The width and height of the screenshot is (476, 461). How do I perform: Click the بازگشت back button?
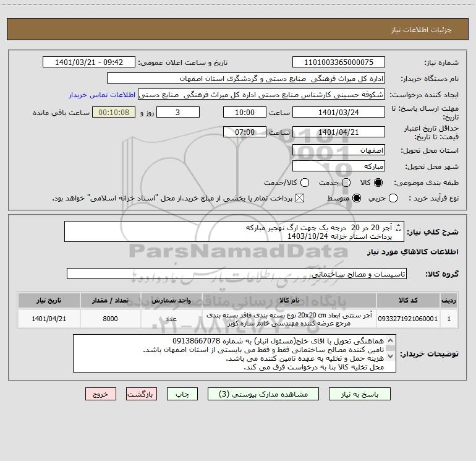(x=142, y=394)
